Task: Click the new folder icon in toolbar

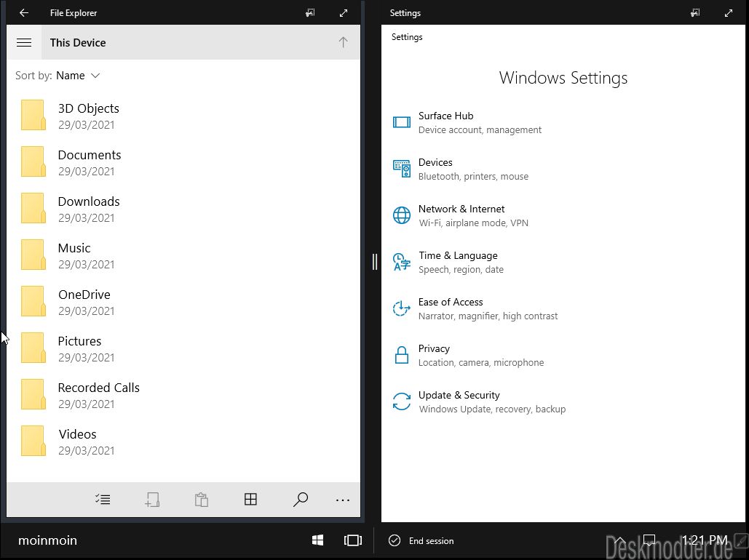Action: (x=152, y=500)
